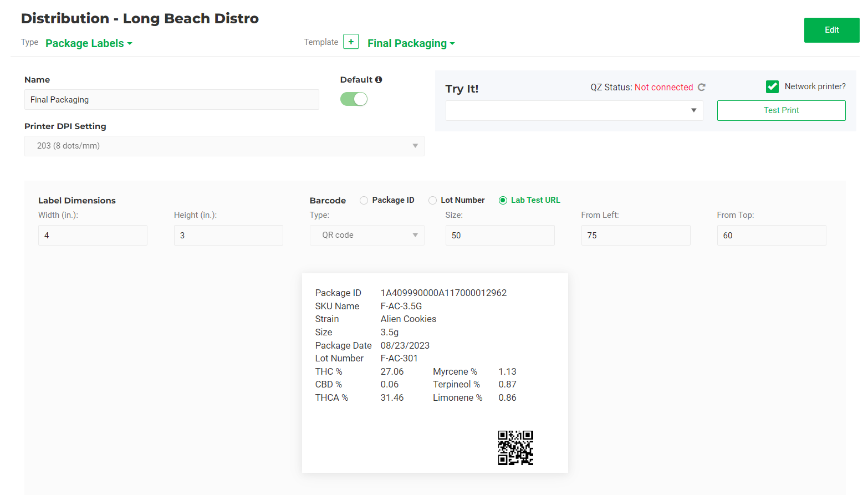Click the Default info tooltip icon
Viewport: 868px width, 495px height.
378,79
